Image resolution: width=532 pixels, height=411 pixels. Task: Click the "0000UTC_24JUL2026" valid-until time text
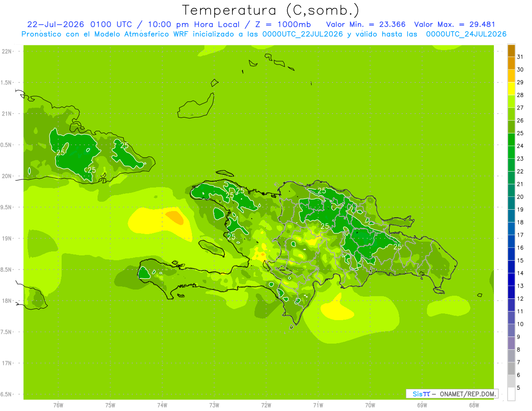tap(466, 34)
